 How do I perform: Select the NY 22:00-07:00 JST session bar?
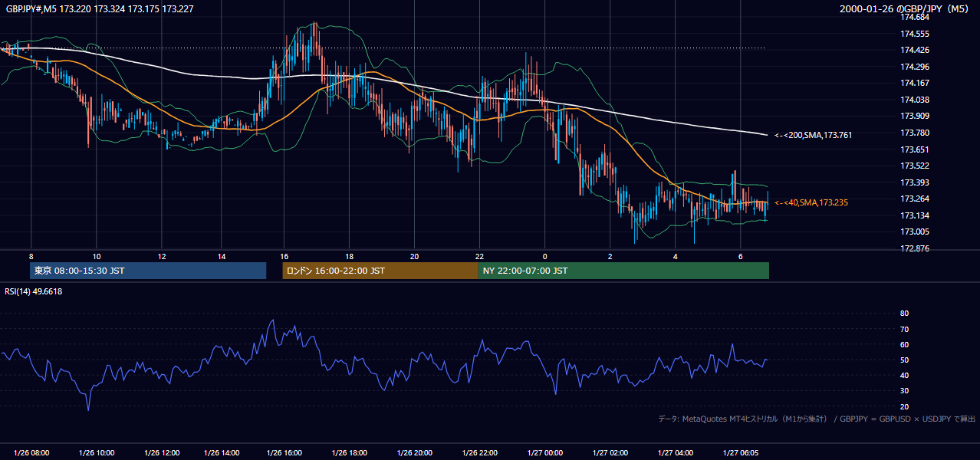coord(623,271)
